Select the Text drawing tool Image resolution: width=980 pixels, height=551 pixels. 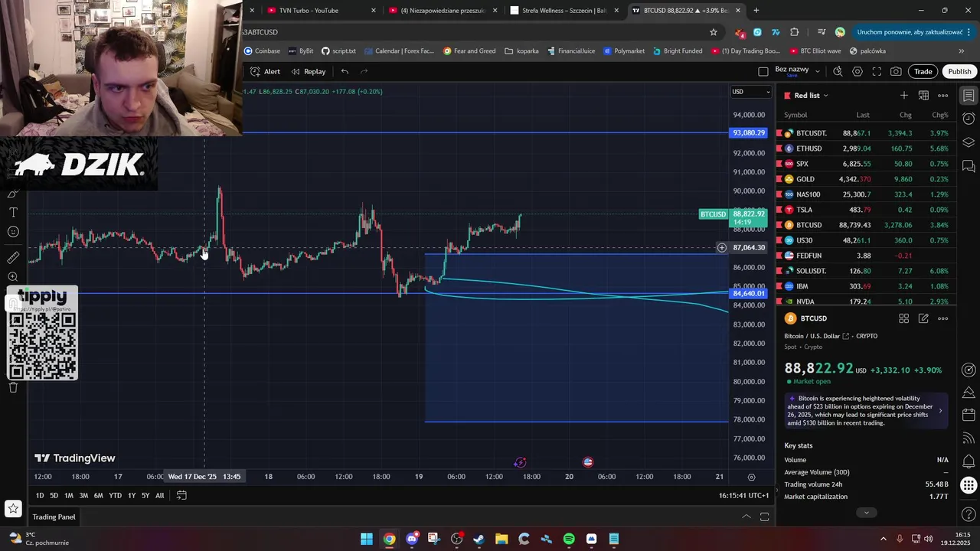point(13,212)
